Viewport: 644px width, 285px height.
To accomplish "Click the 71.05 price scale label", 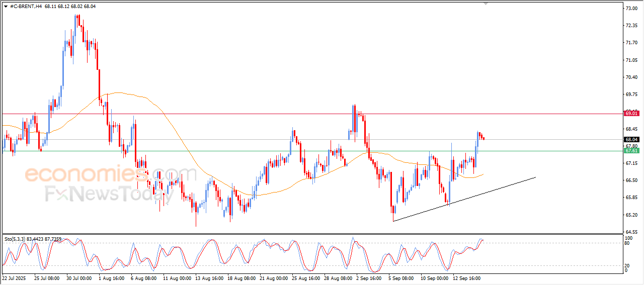I will point(632,60).
